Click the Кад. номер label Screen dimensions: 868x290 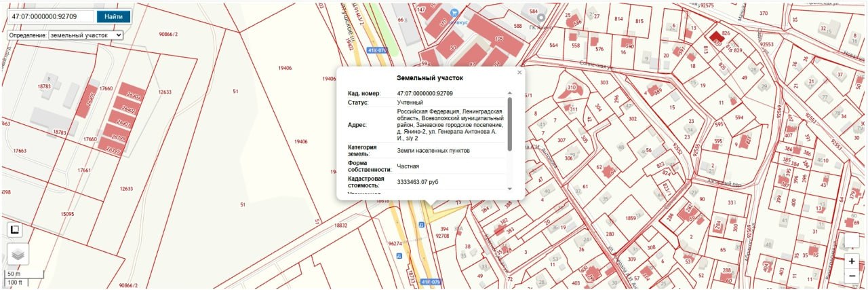point(364,93)
